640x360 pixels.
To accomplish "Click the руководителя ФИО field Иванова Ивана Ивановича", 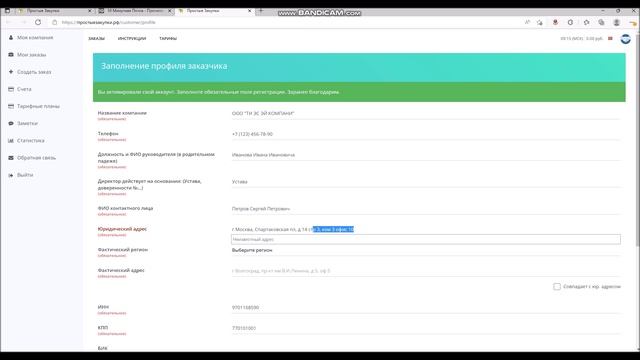I will coord(426,155).
